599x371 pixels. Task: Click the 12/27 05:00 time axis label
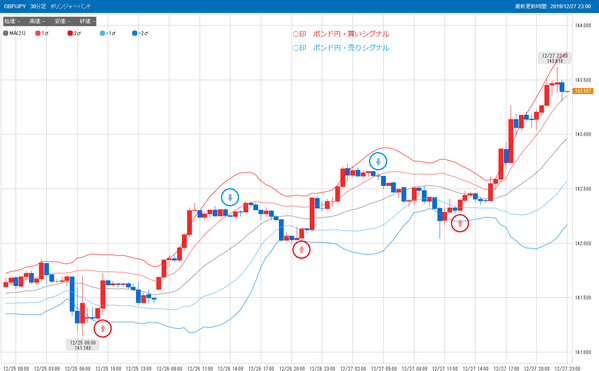pos(383,368)
